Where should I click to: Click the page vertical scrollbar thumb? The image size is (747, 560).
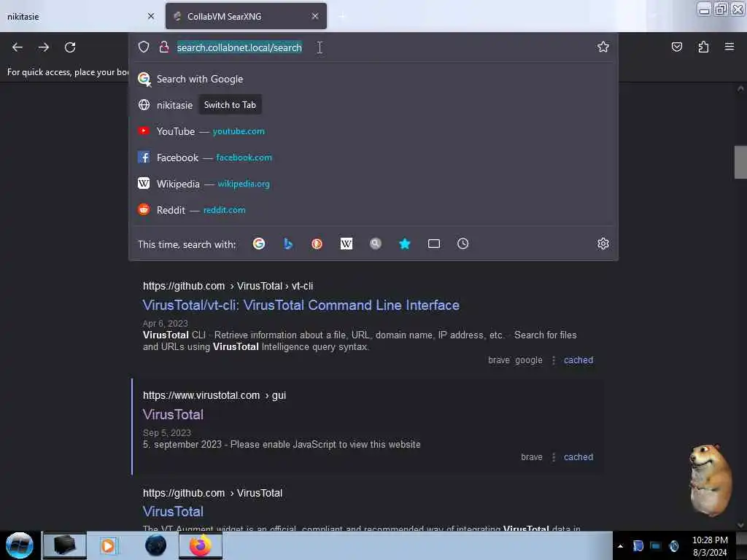[740, 162]
